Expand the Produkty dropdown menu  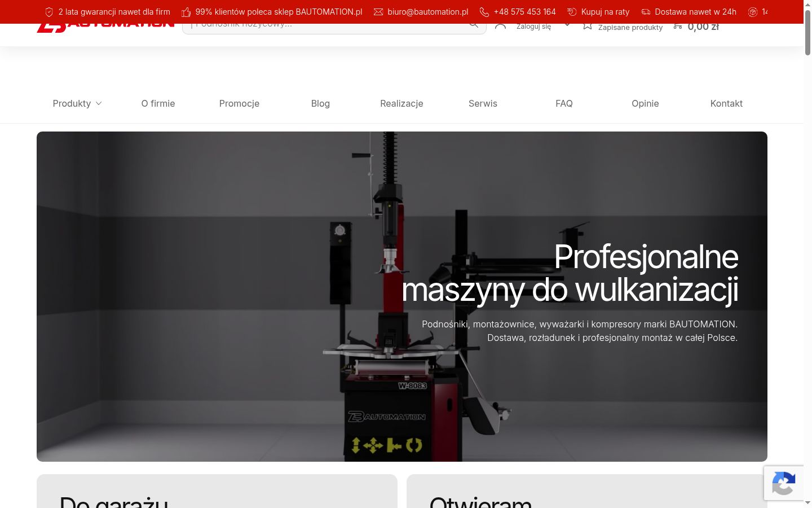point(77,103)
